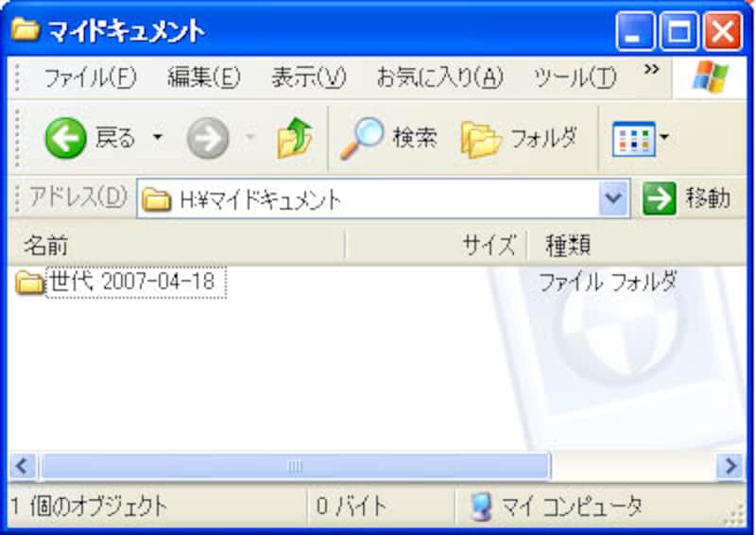Close the マイドキュメント window
The width and height of the screenshot is (756, 535).
(723, 32)
